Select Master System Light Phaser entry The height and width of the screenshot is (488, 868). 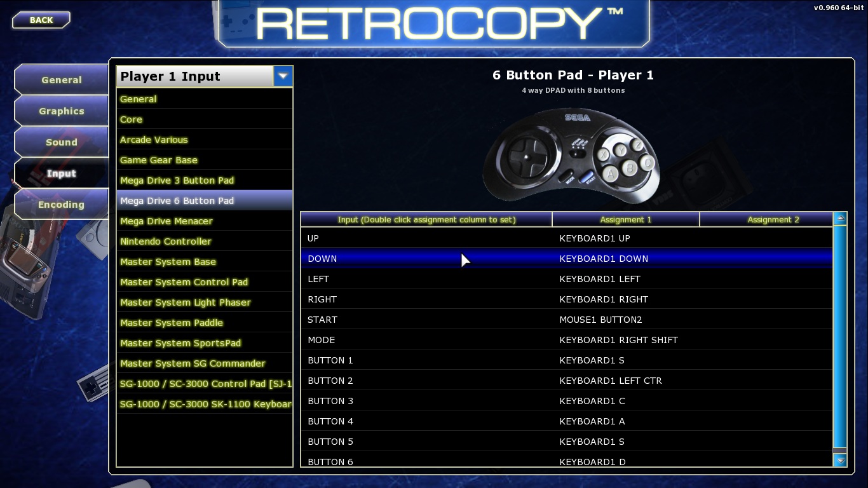pyautogui.click(x=185, y=302)
